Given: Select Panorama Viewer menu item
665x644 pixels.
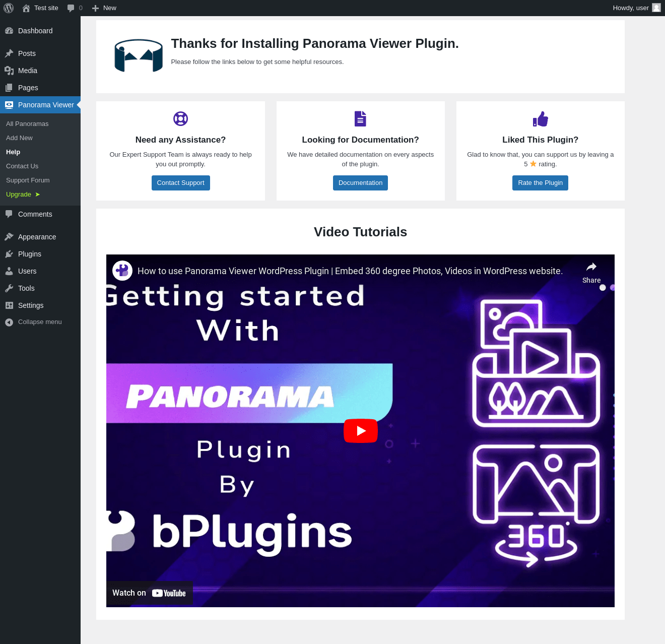Looking at the screenshot, I should [40, 105].
